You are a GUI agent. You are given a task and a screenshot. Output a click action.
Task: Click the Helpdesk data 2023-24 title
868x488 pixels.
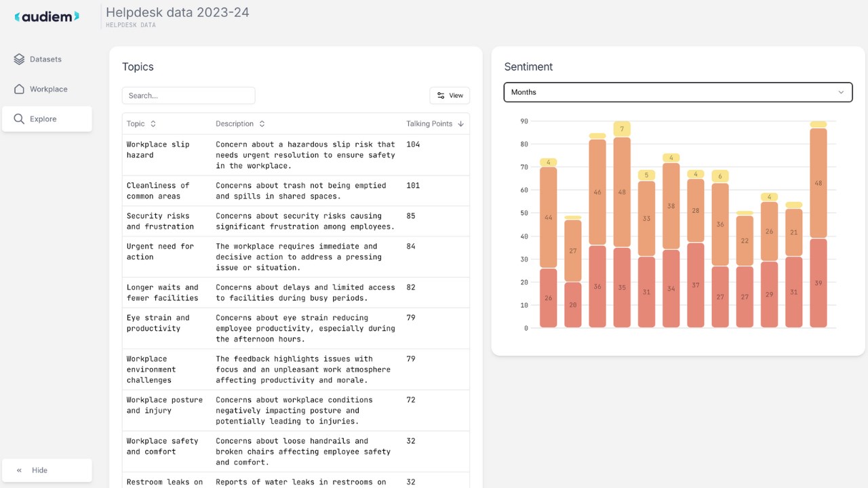[x=178, y=12]
